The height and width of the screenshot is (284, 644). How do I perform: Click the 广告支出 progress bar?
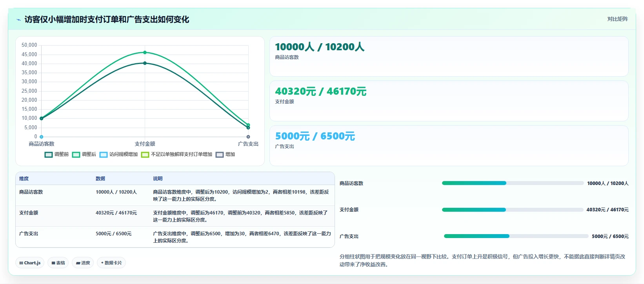coord(516,236)
